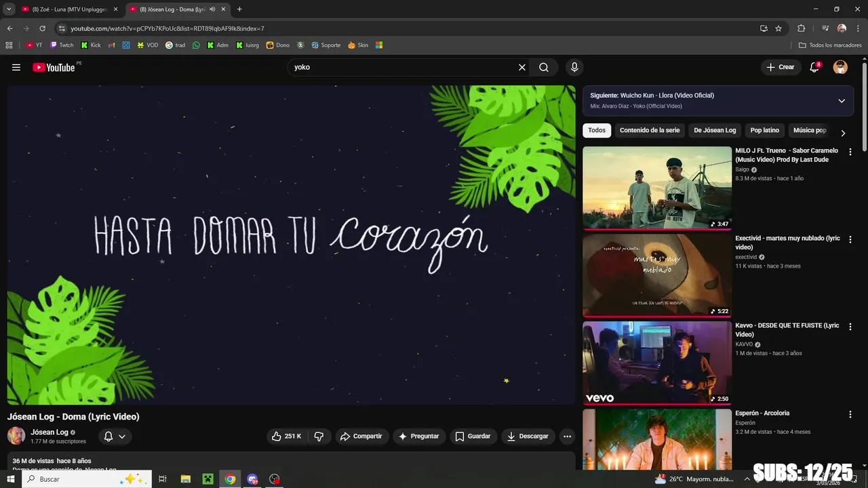Screen dimensions: 868x488
Task: Open the Preguntar AI button
Action: [x=419, y=436]
